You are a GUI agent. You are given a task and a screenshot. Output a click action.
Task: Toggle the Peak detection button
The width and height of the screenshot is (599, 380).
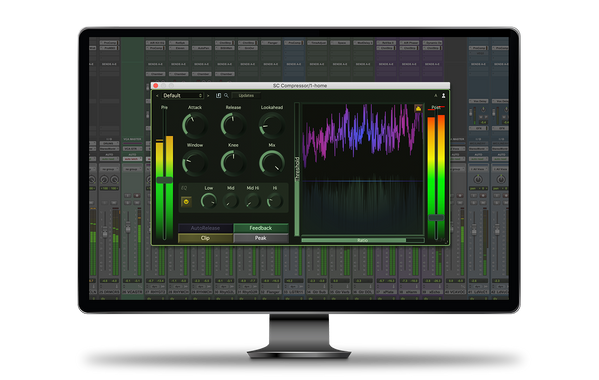click(x=261, y=238)
